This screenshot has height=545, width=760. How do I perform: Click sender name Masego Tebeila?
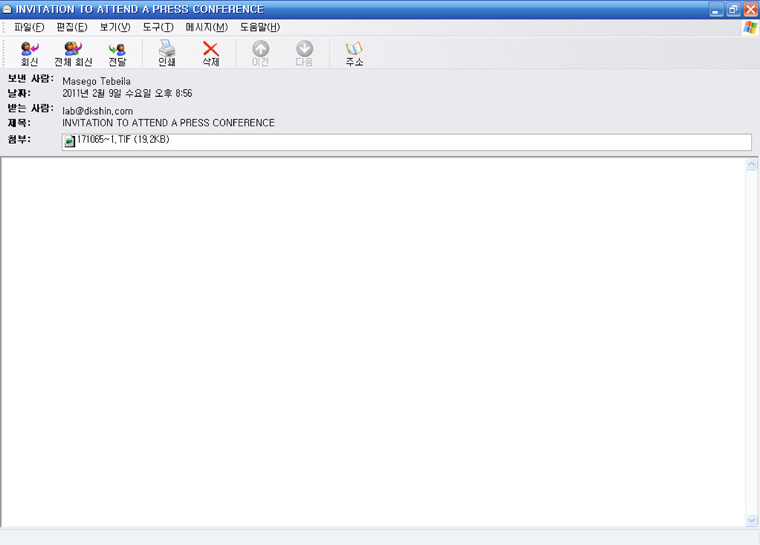coord(96,81)
